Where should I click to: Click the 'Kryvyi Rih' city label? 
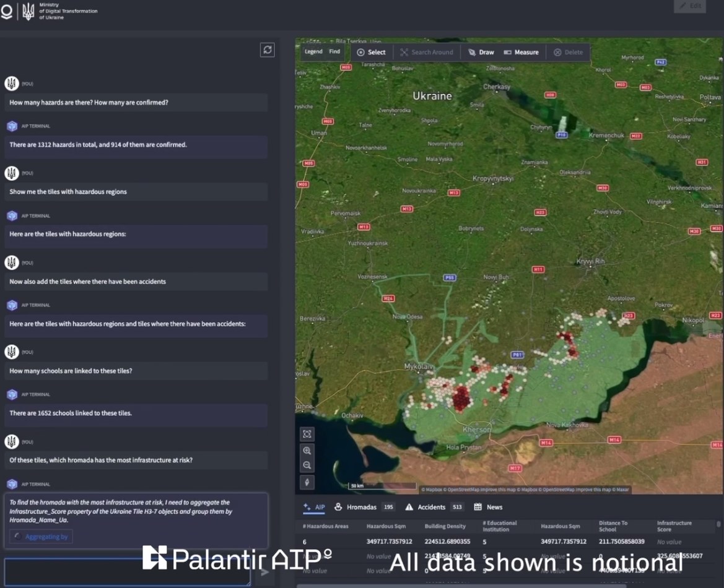pos(591,261)
